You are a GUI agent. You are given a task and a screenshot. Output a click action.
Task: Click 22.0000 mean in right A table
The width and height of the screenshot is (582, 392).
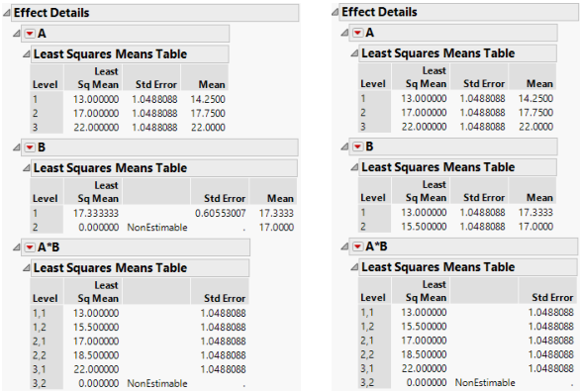(536, 127)
